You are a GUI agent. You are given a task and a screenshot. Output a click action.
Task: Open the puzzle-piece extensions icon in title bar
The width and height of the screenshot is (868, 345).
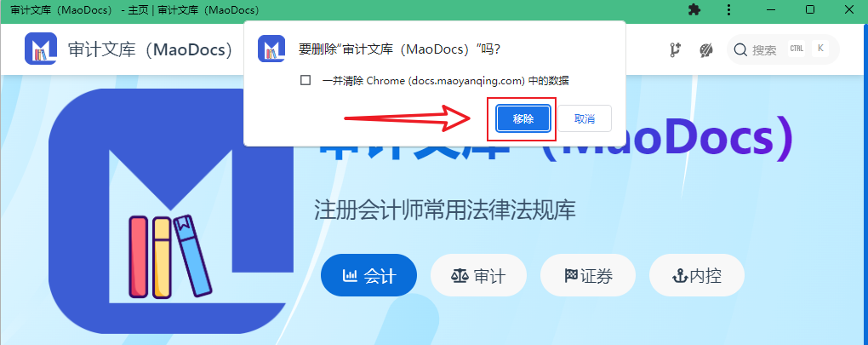694,10
